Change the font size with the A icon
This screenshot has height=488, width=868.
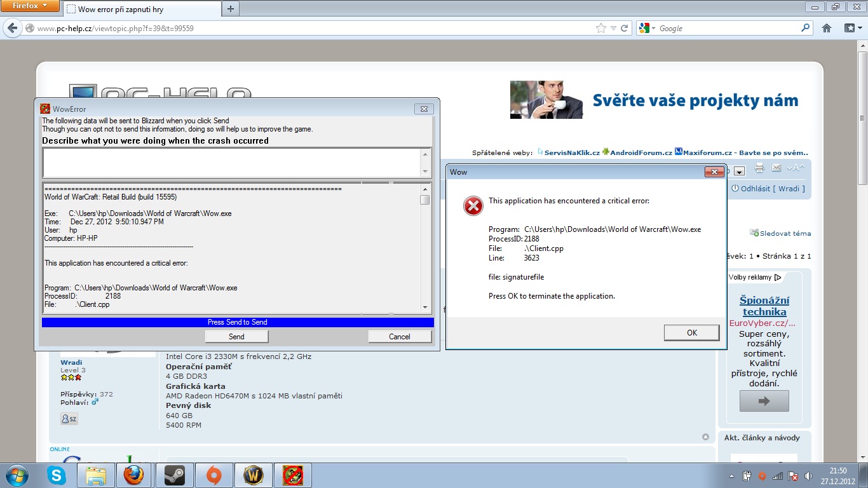(x=796, y=168)
